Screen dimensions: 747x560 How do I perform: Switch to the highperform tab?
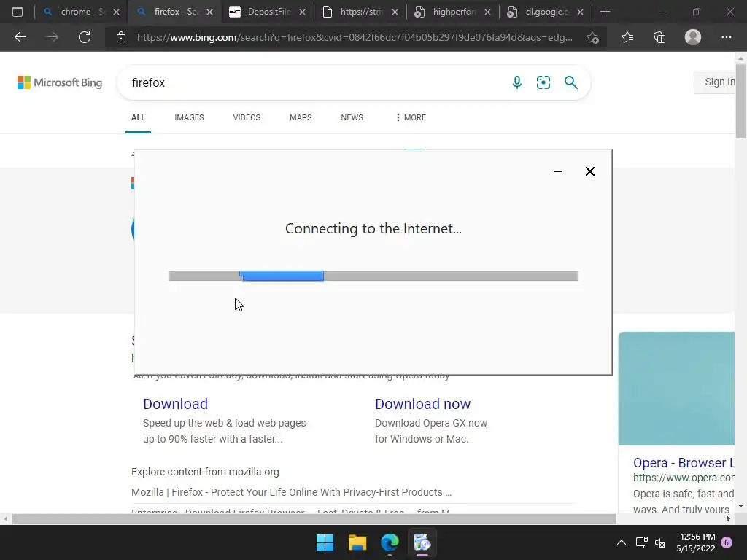[453, 12]
